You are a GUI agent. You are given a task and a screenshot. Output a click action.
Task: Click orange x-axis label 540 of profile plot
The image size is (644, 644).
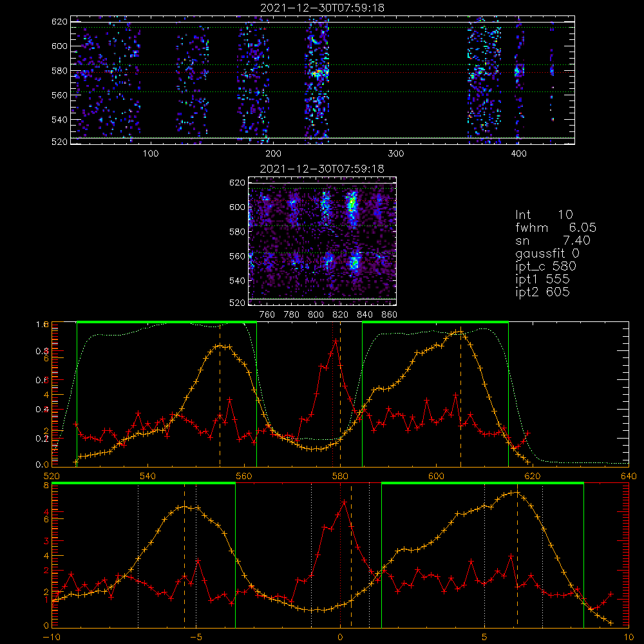(148, 477)
